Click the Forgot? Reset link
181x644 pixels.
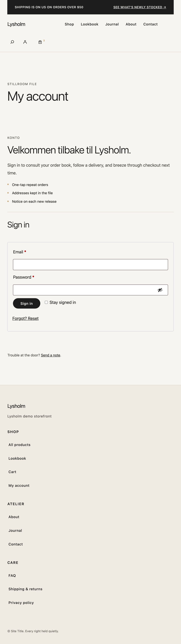pos(25,318)
